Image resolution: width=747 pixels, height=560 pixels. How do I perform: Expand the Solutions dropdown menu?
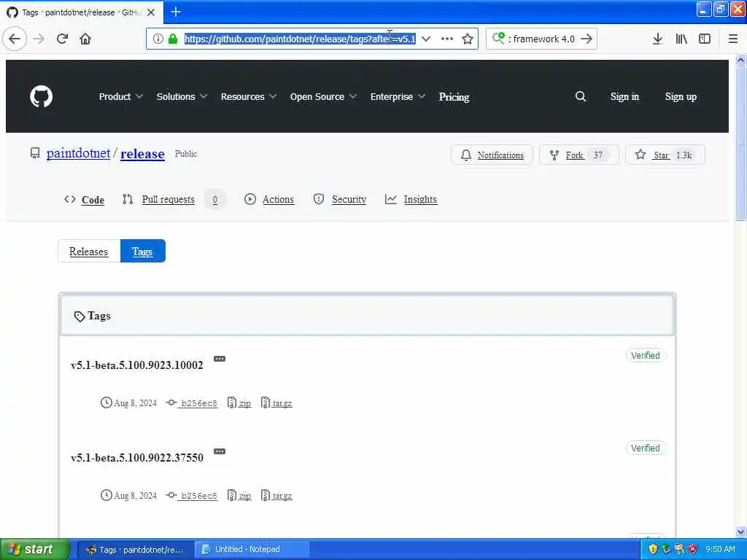(182, 97)
